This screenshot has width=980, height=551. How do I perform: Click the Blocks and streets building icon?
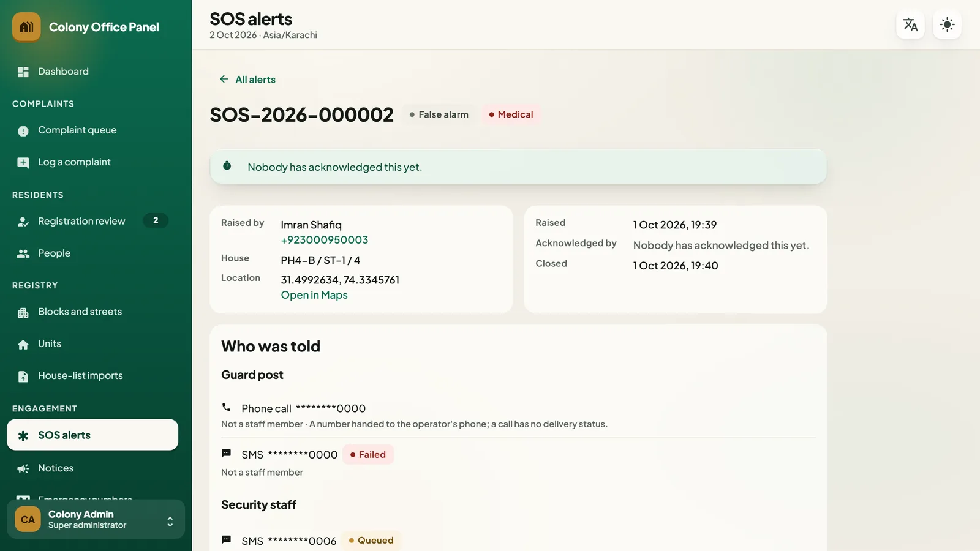click(23, 312)
